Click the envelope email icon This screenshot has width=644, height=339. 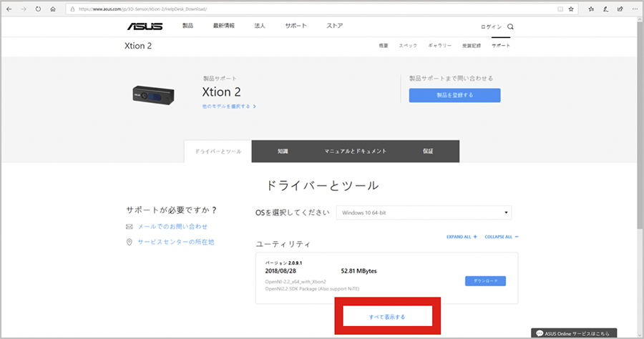point(130,227)
